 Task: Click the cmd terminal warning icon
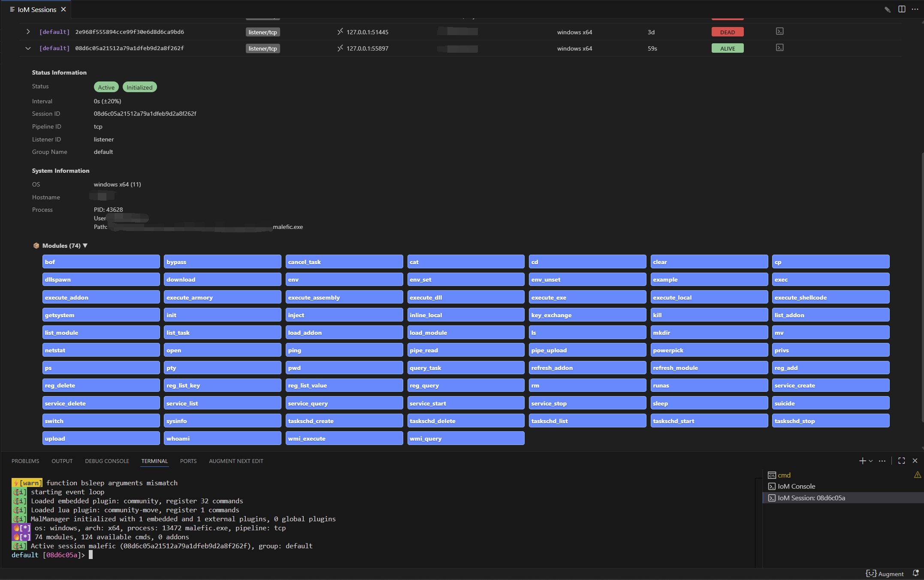tap(917, 475)
